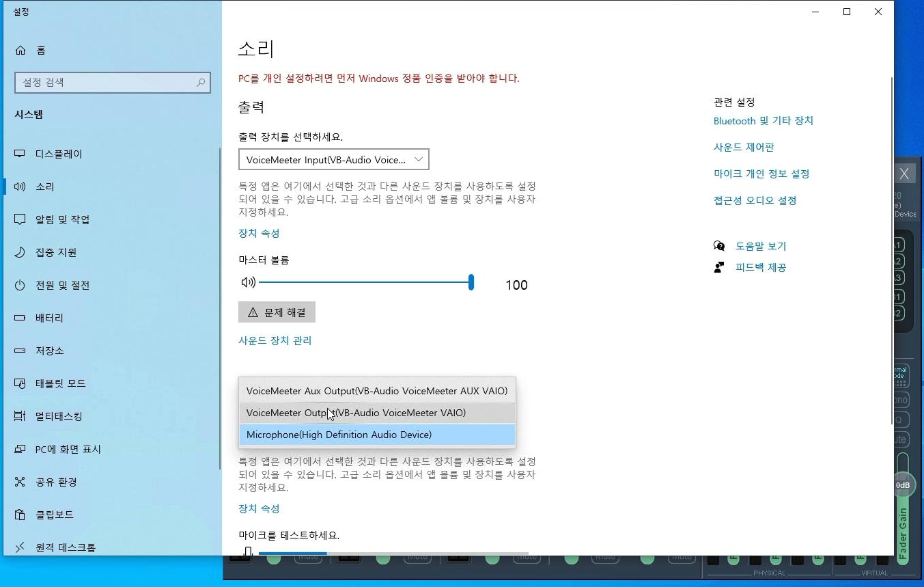The height and width of the screenshot is (587, 924).
Task: Choose VoiceMeeter Output (VB-Audio VoiceMeeter VAIO)
Action: click(377, 413)
